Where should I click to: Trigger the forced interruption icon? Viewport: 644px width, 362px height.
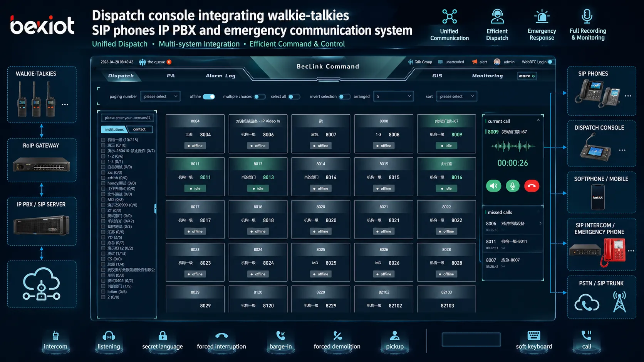click(x=221, y=336)
